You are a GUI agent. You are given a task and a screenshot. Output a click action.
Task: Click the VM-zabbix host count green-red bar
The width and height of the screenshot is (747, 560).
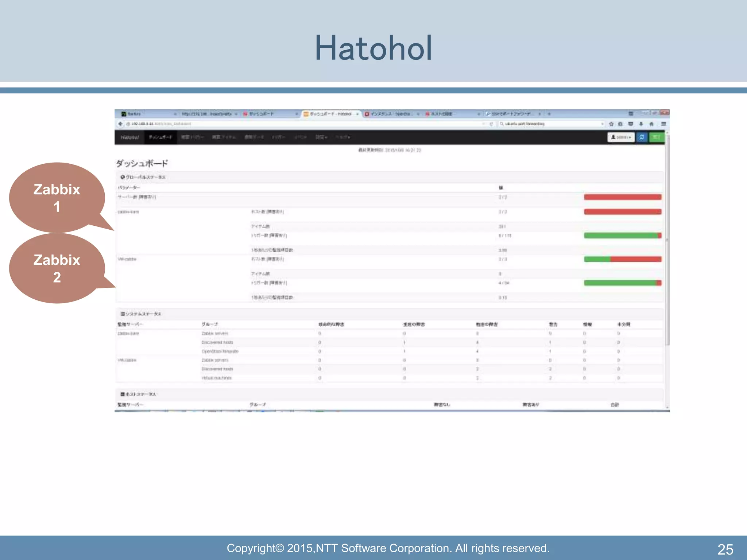(623, 259)
